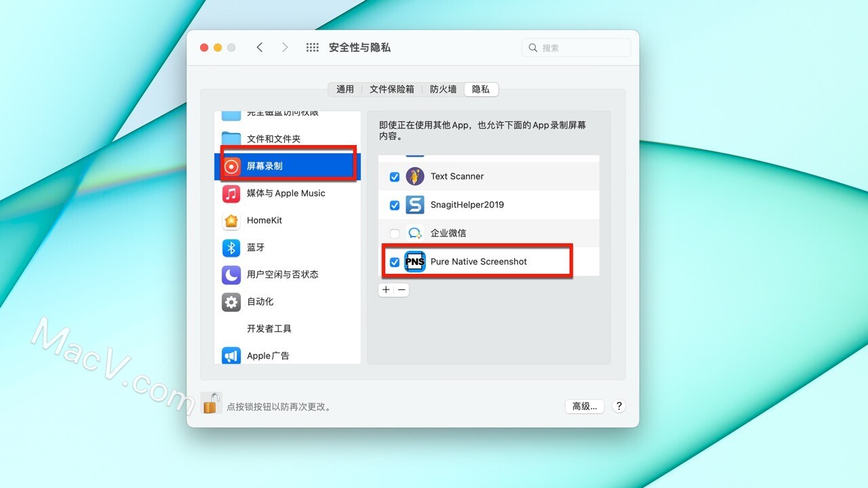This screenshot has height=488, width=868.
Task: Toggle the Pure Native Screenshot checkbox
Action: click(395, 262)
